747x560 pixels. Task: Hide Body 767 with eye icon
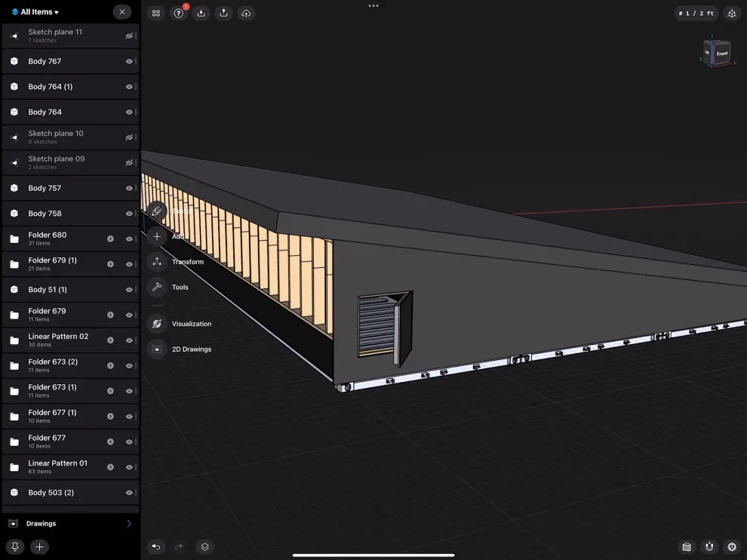pos(128,61)
